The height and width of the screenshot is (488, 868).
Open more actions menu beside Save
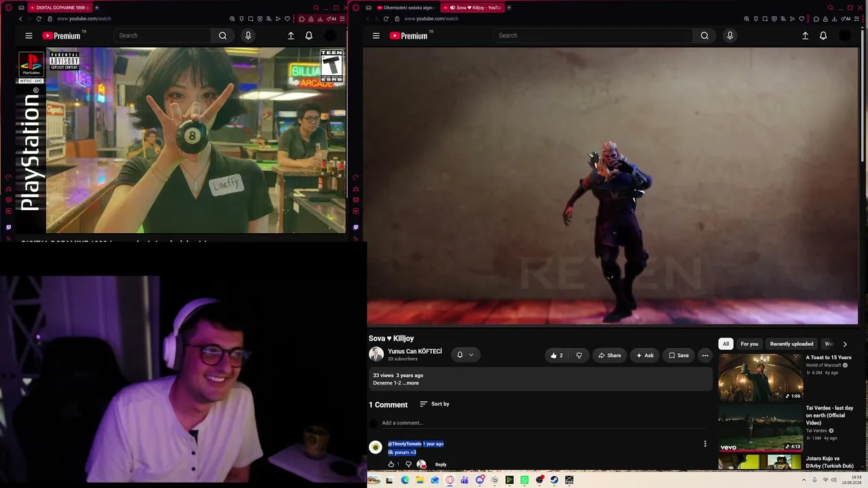pyautogui.click(x=705, y=355)
